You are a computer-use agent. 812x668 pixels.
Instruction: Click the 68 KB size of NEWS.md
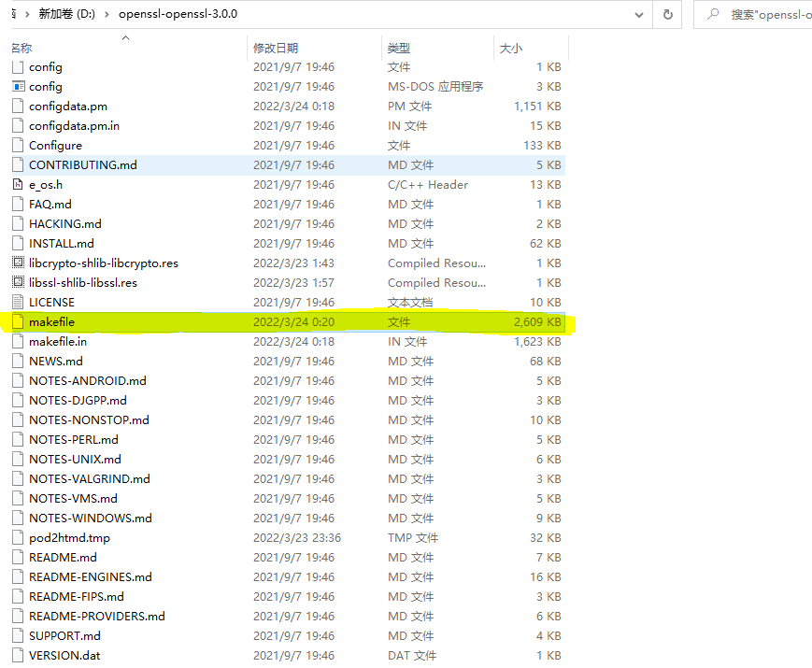[x=546, y=361]
